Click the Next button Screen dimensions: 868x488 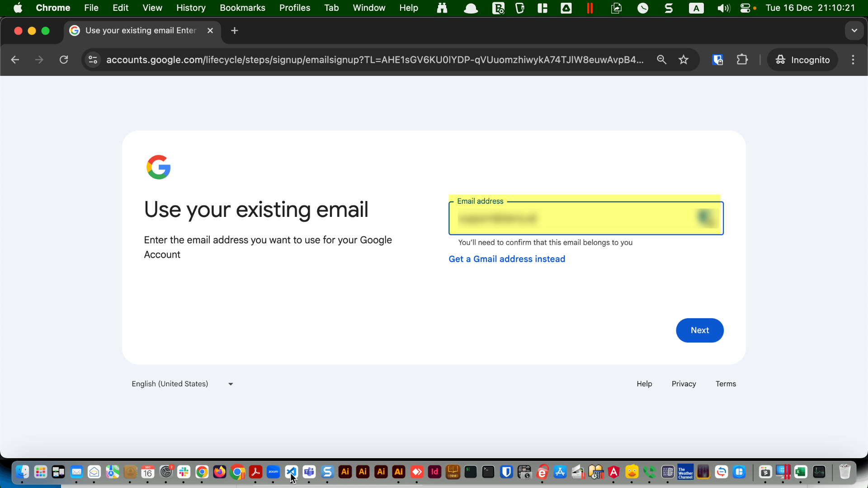pos(699,330)
